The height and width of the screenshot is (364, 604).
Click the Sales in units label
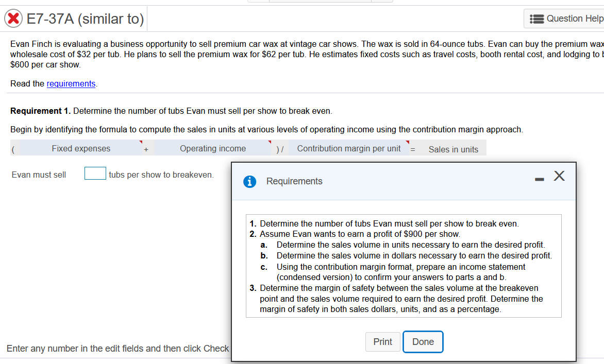[453, 149]
